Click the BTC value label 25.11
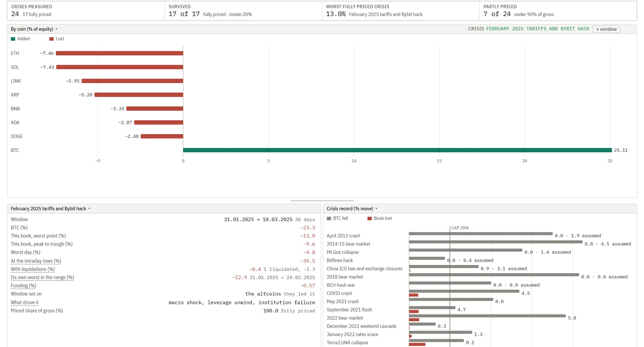Viewport: 644px width, 347px height. [621, 150]
